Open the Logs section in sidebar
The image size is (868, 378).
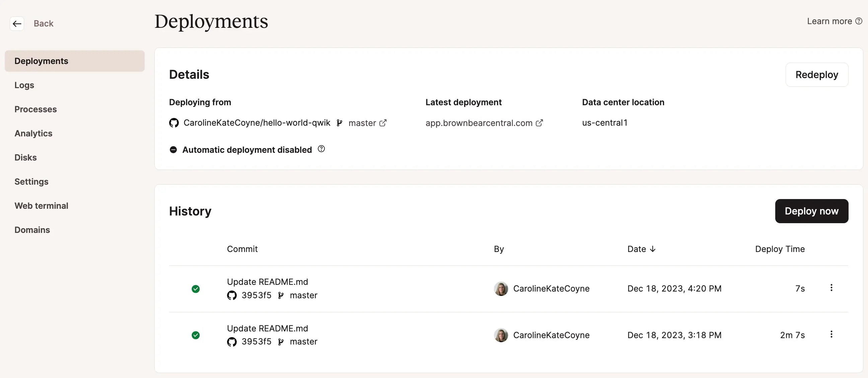click(24, 85)
